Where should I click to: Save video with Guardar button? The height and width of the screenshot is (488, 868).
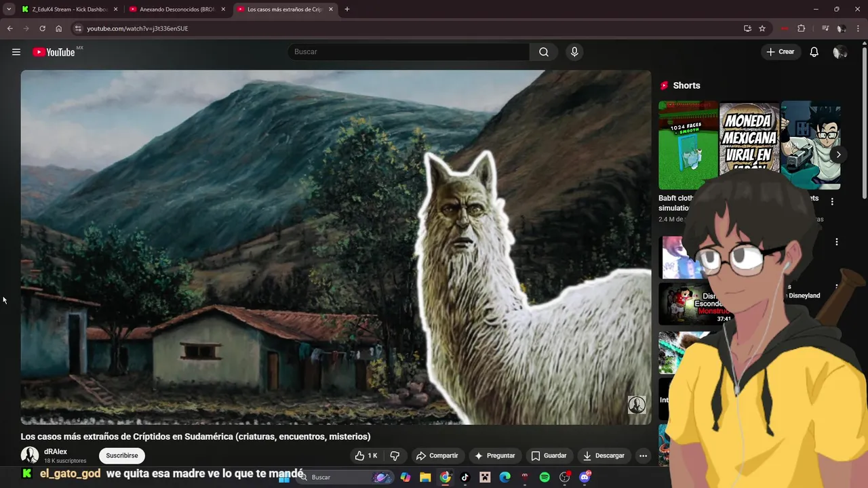click(x=549, y=455)
